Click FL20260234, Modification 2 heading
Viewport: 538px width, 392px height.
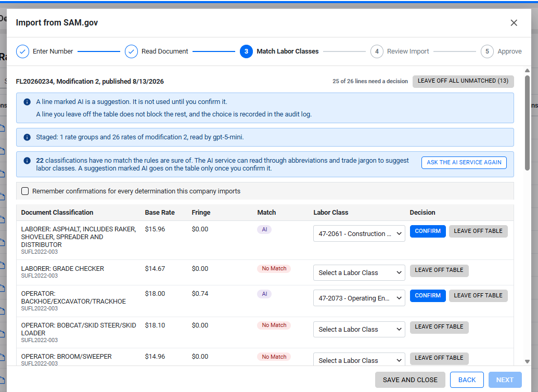89,81
